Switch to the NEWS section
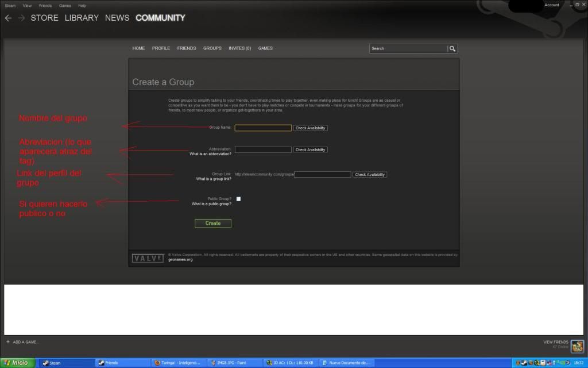Viewport: 588px width, 368px height. coord(117,18)
